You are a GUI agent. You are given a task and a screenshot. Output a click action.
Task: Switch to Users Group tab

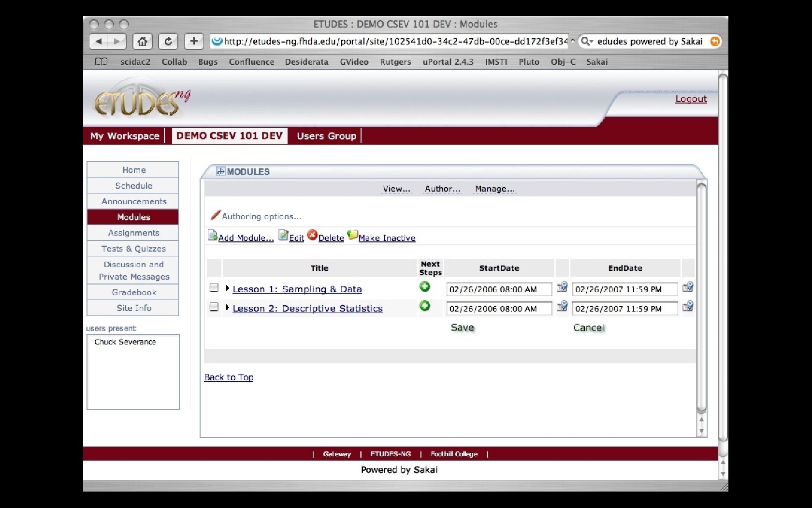(327, 136)
